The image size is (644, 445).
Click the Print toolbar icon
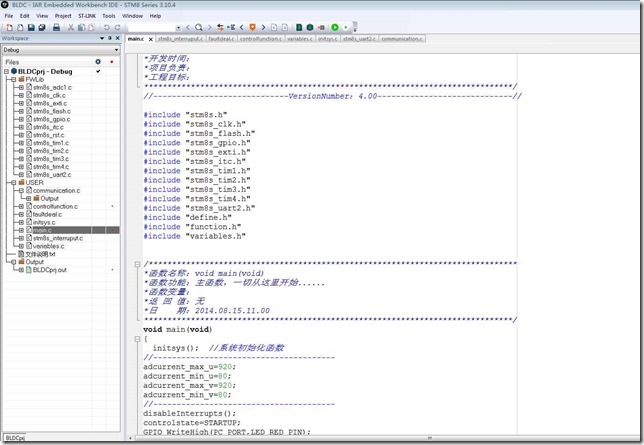point(56,28)
